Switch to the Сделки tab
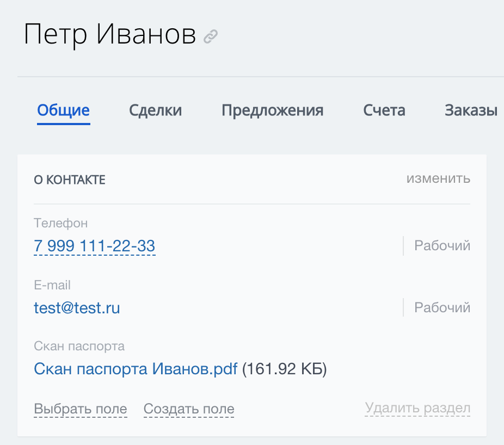504x445 pixels. 156,110
